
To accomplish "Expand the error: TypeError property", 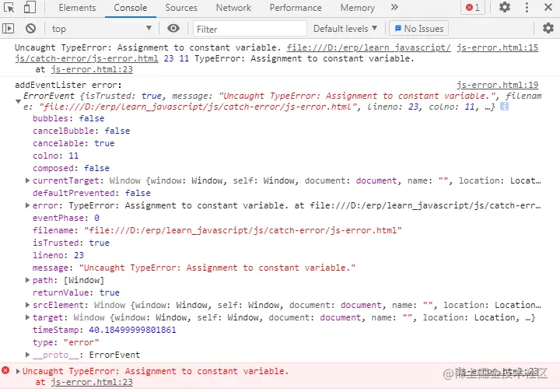I will click(27, 205).
